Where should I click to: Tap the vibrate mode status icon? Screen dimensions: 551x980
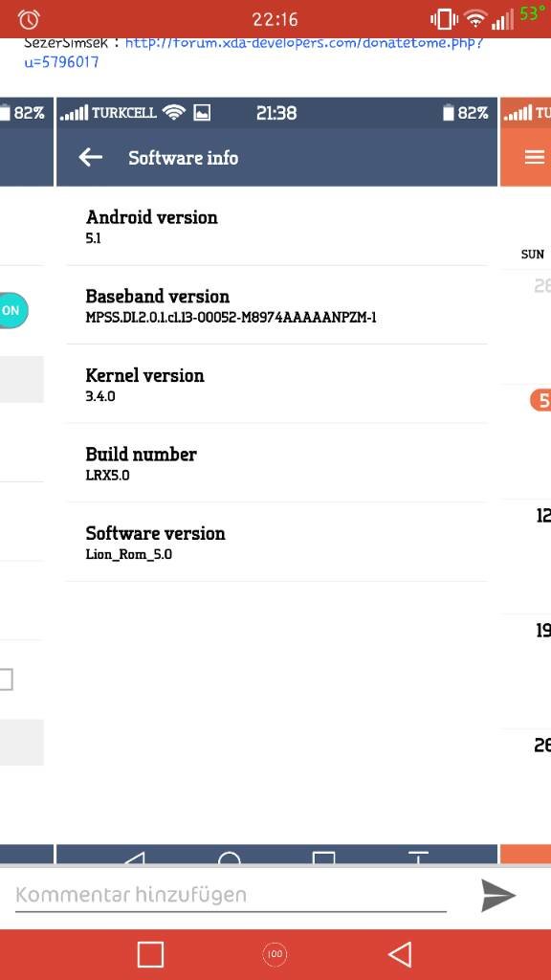coord(444,19)
